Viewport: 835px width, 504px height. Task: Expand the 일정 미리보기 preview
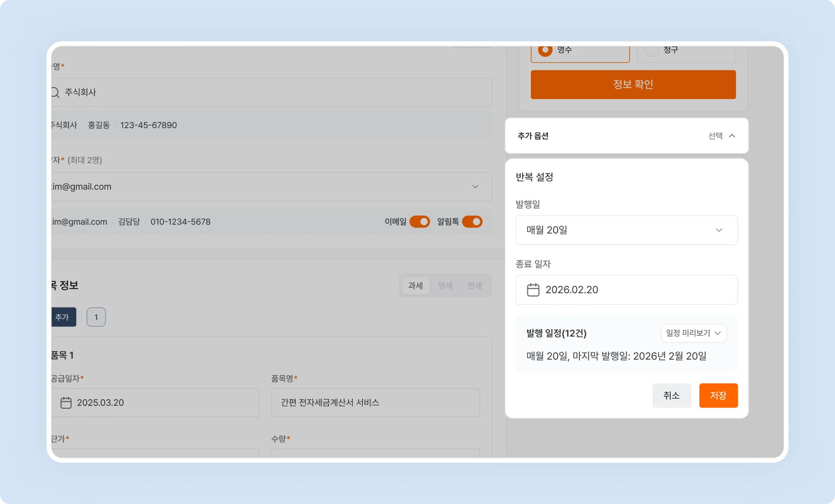pyautogui.click(x=693, y=333)
